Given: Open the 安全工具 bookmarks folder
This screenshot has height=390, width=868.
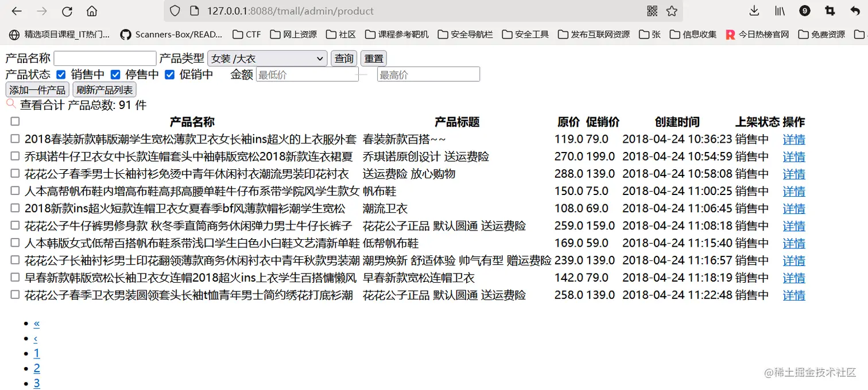Looking at the screenshot, I should pos(525,34).
